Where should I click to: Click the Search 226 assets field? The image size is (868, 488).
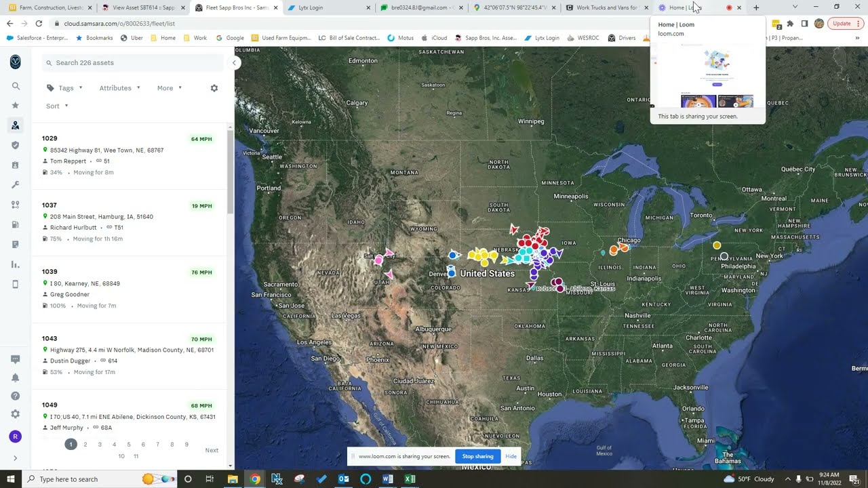pos(132,62)
